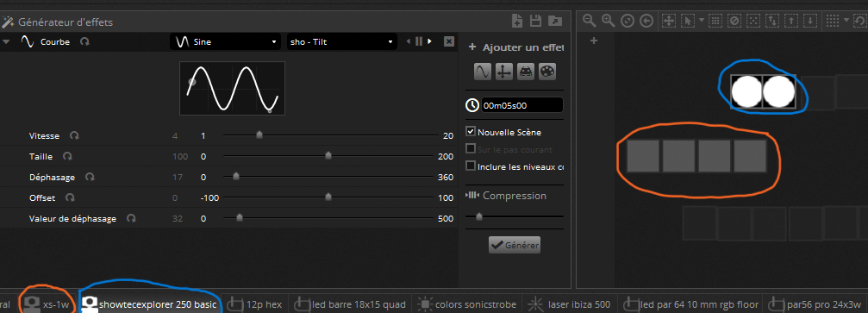Click the new file icon in the effects generator header
The height and width of the screenshot is (313, 868).
pyautogui.click(x=517, y=22)
